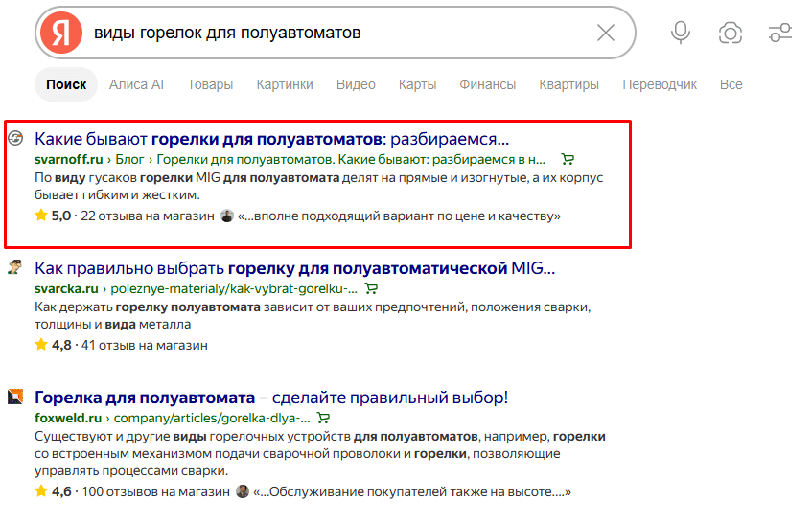Click reviewer avatar in foxweld result
The image size is (812, 523).
[243, 491]
